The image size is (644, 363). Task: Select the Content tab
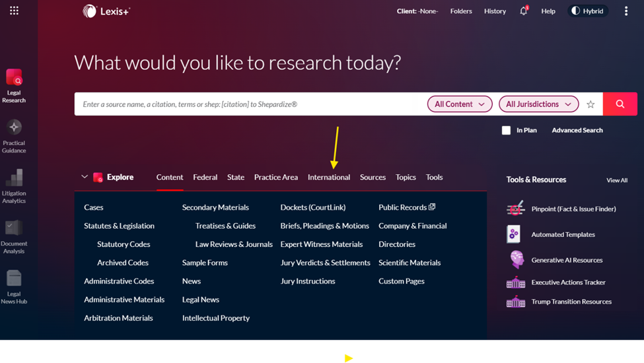(x=170, y=177)
